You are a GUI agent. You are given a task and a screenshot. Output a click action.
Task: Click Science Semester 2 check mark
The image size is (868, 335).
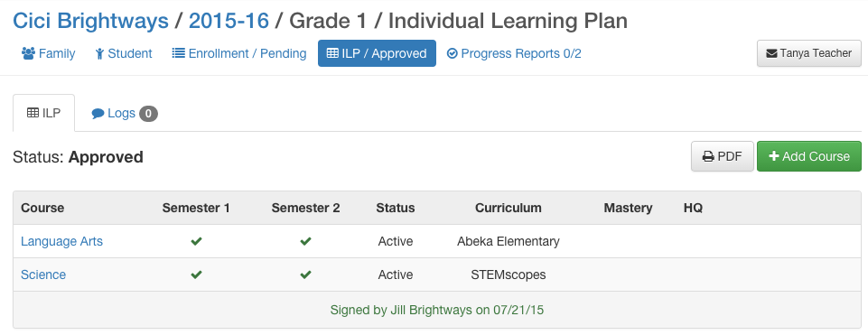click(x=305, y=275)
